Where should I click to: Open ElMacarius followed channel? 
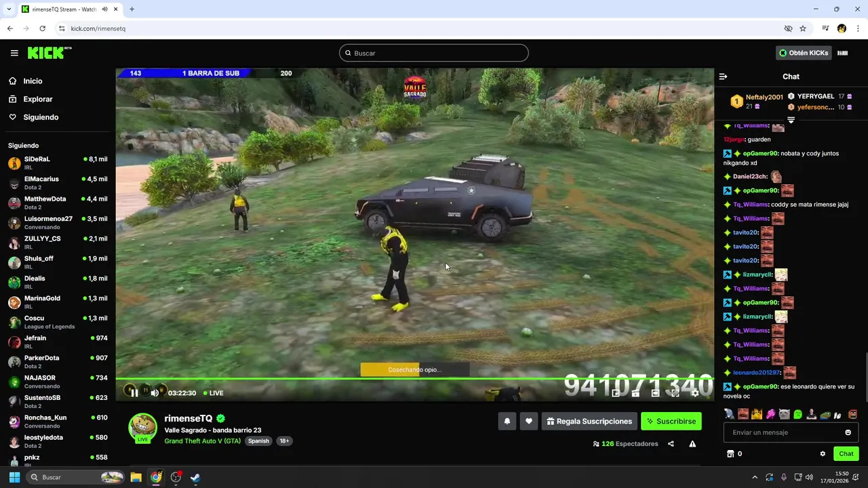point(58,183)
